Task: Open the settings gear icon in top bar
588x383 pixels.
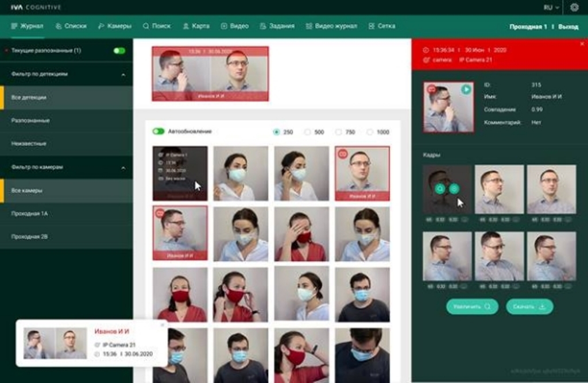Action: point(574,7)
